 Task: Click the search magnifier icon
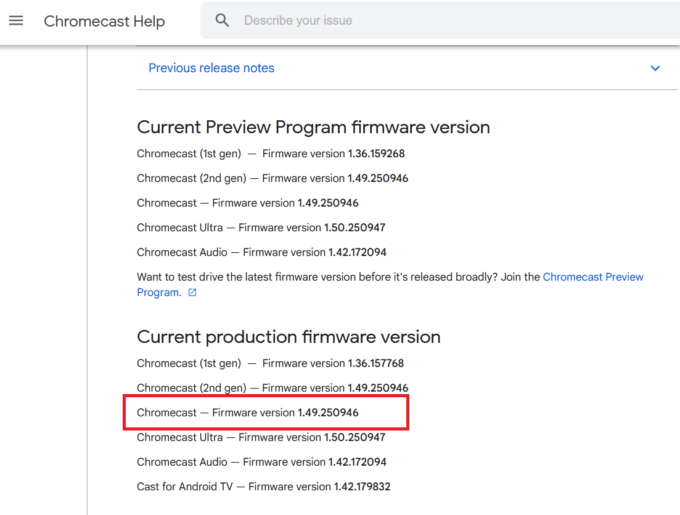coord(222,20)
